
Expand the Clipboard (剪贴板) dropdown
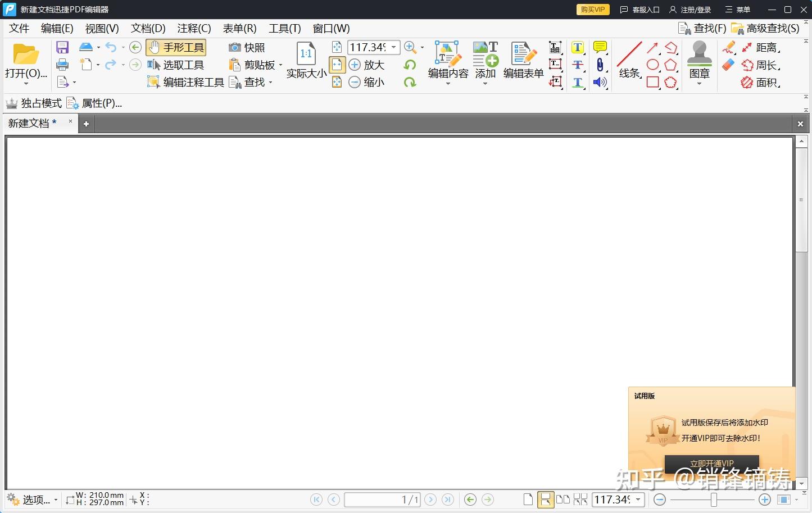click(280, 65)
